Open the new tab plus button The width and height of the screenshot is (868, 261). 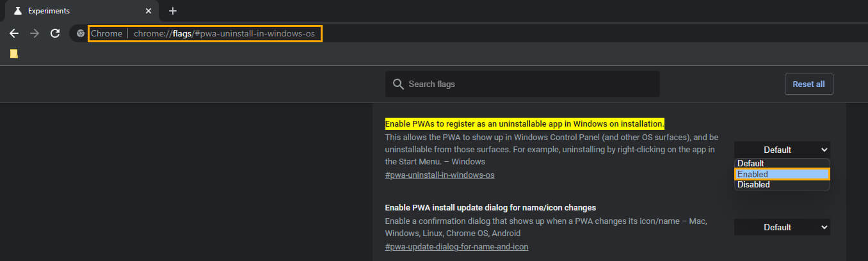tap(172, 11)
